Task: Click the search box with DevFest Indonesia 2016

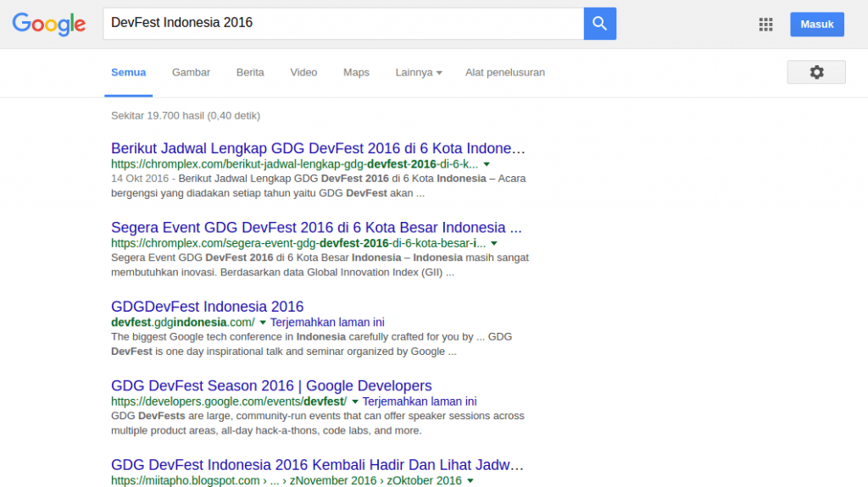Action: (343, 24)
